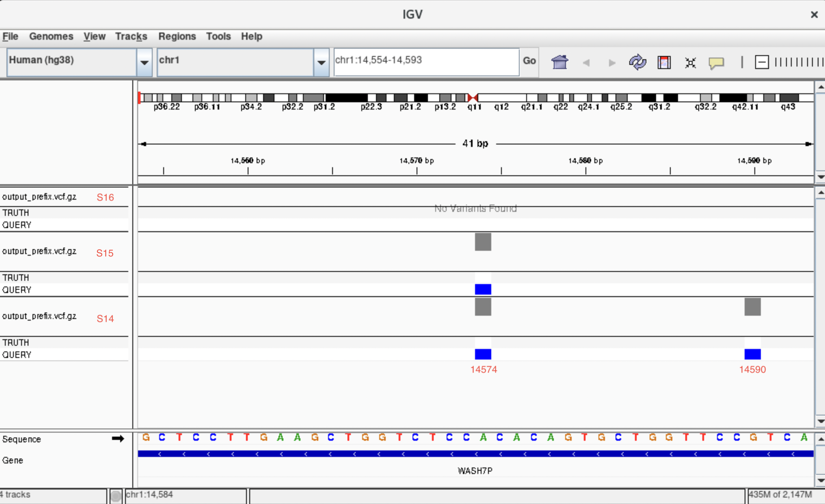Select the S15 output_prefix.vcf.gz track name
This screenshot has height=504, width=825.
pyautogui.click(x=39, y=251)
